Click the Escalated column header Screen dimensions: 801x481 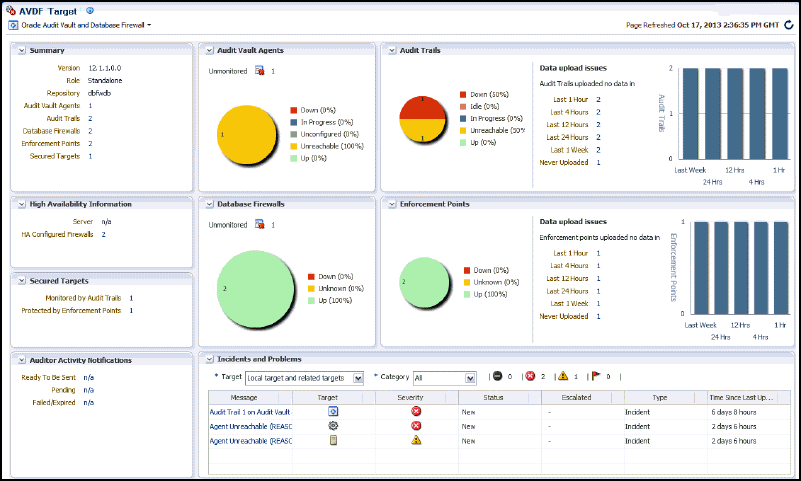(x=582, y=397)
